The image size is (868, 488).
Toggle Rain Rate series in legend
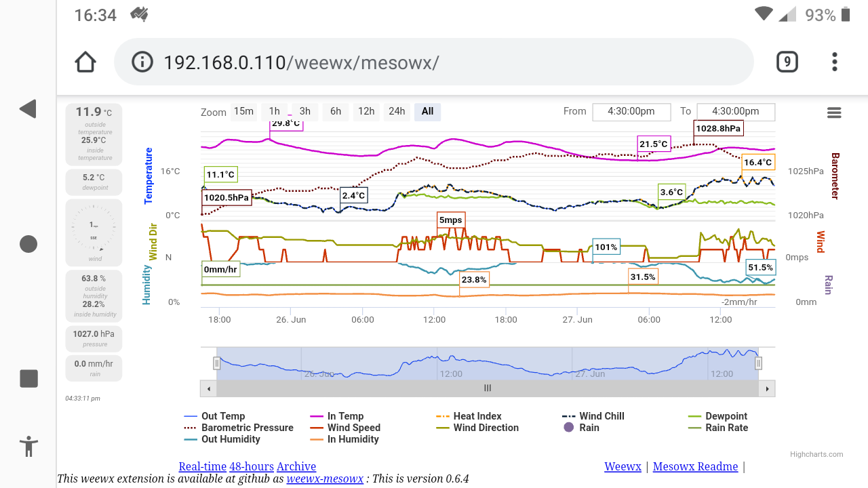pyautogui.click(x=718, y=428)
